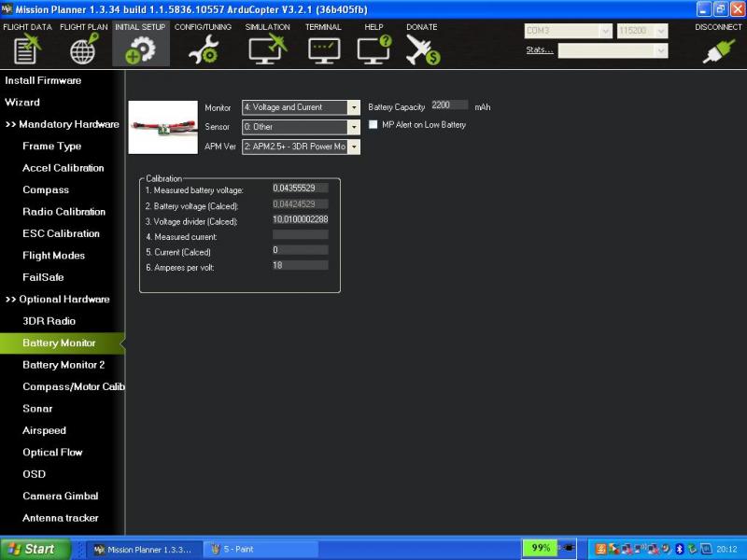This screenshot has width=747, height=560.
Task: Click the Battery Capacity field
Action: [450, 105]
